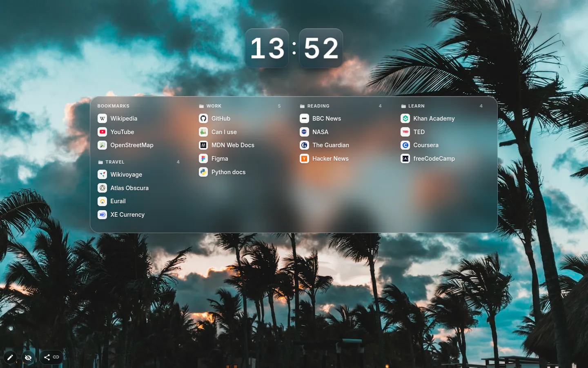
Task: Open the Wikipedia bookmark icon
Action: coord(102,119)
